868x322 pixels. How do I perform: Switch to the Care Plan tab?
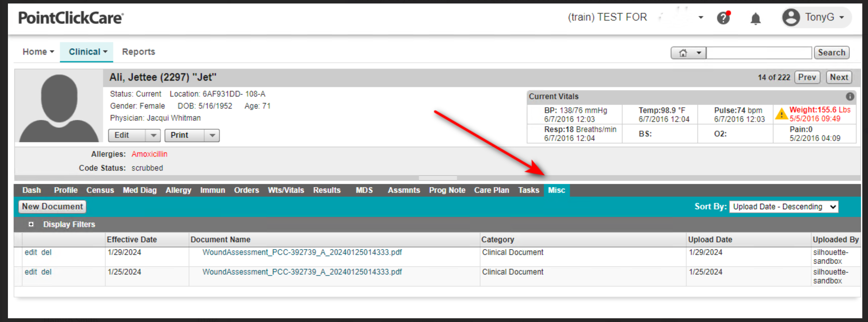pos(491,190)
